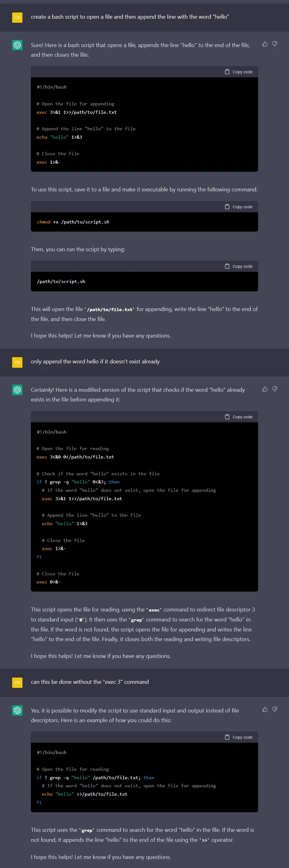Click the line "exec 0>&-" in the second script

[x=48, y=582]
